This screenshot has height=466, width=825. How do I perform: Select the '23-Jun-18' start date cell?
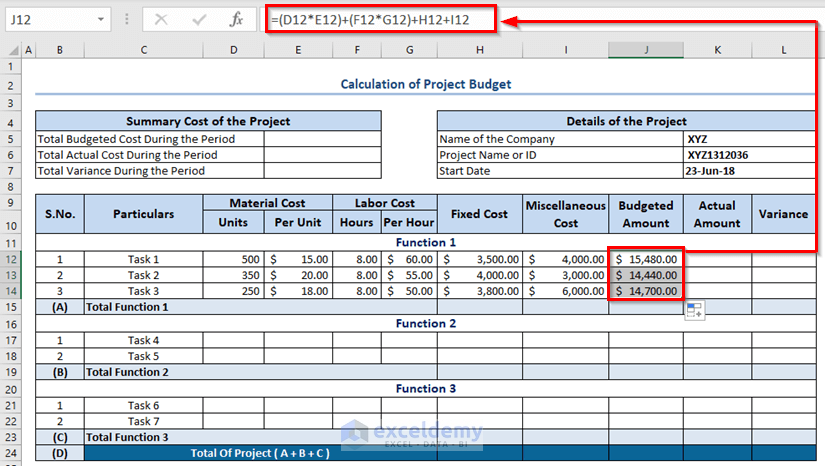[749, 171]
